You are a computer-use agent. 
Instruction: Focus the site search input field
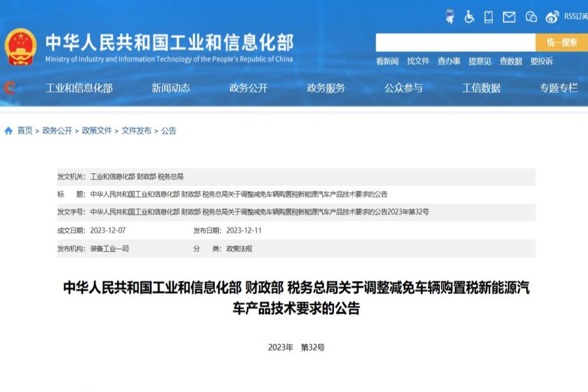point(455,42)
